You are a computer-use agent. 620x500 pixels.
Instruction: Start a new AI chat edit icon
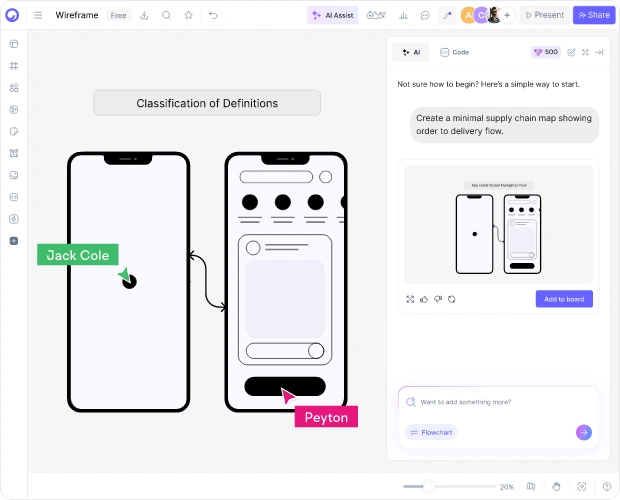[x=571, y=52]
